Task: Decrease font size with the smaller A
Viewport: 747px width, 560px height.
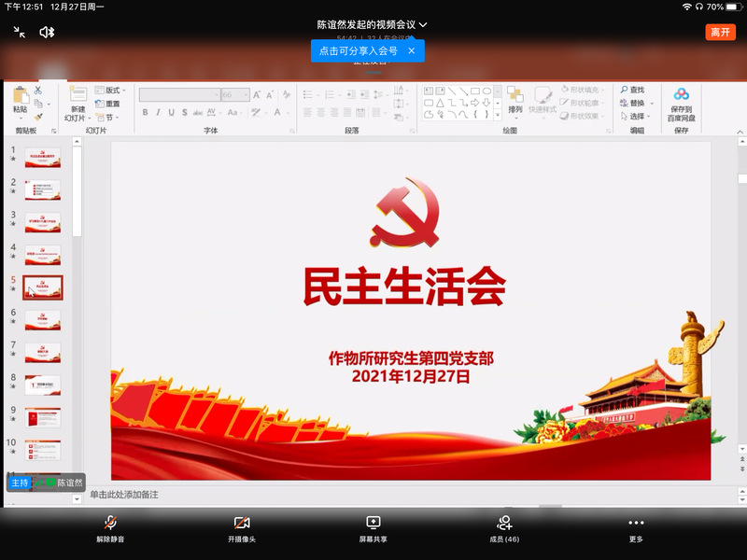Action: pyautogui.click(x=270, y=95)
